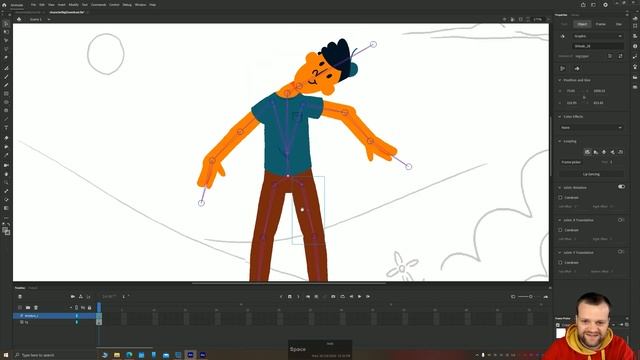Open the Commands menu
The height and width of the screenshot is (360, 640).
[98, 5]
